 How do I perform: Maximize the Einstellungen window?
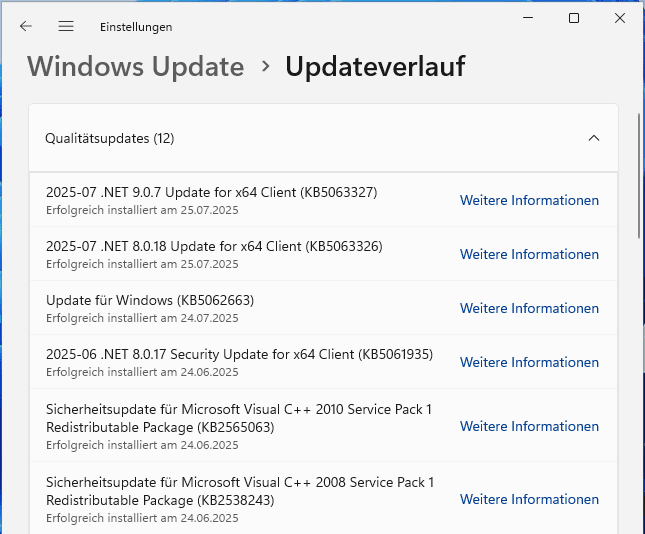coord(574,18)
